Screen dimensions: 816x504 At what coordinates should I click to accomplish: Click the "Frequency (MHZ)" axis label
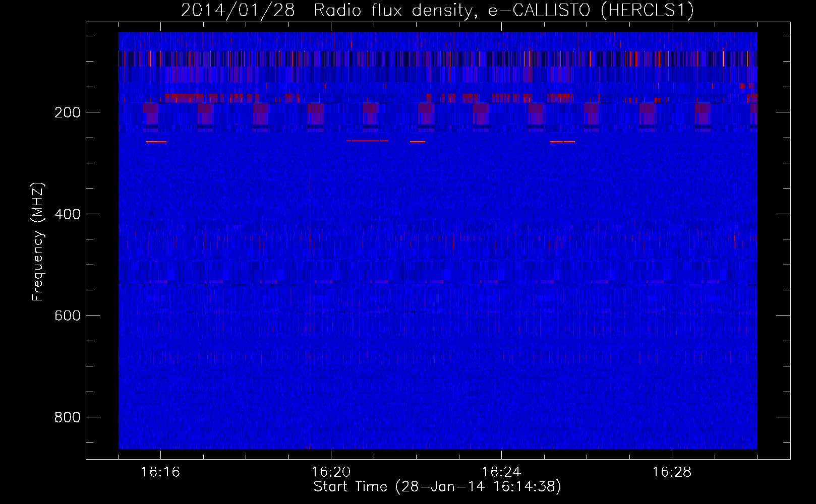point(38,242)
